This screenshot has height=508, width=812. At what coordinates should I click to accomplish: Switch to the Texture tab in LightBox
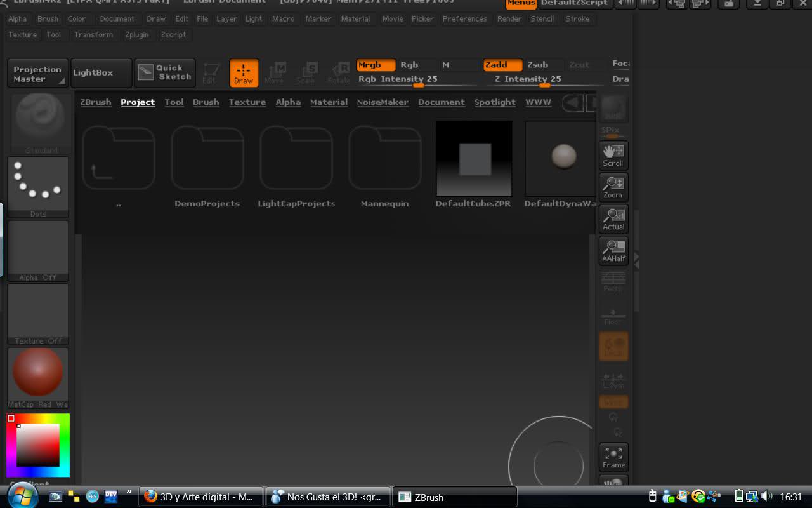tap(247, 102)
